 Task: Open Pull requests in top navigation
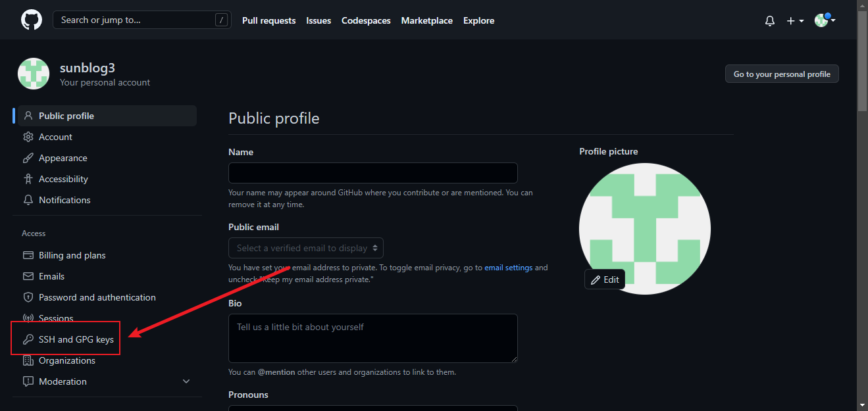click(x=268, y=20)
